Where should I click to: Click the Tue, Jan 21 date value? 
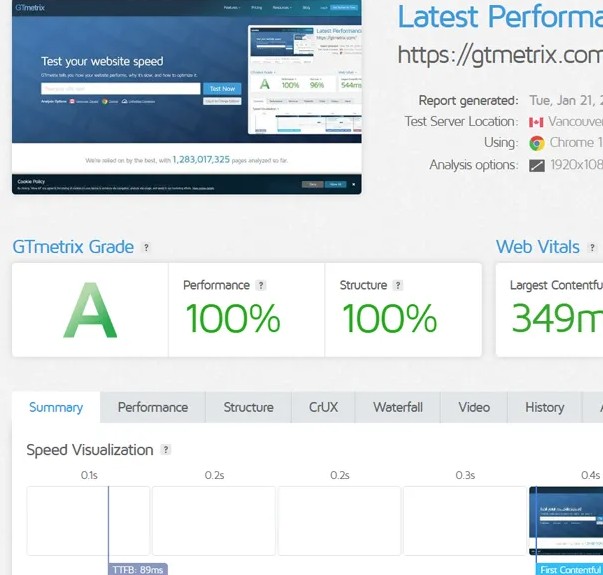coord(566,101)
